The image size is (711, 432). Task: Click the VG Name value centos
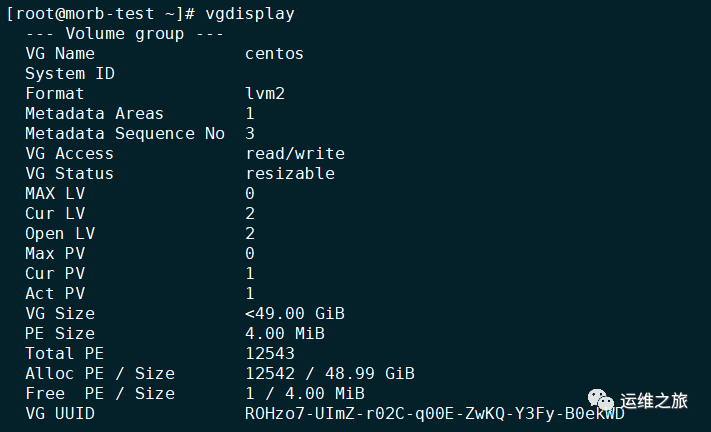tap(274, 54)
